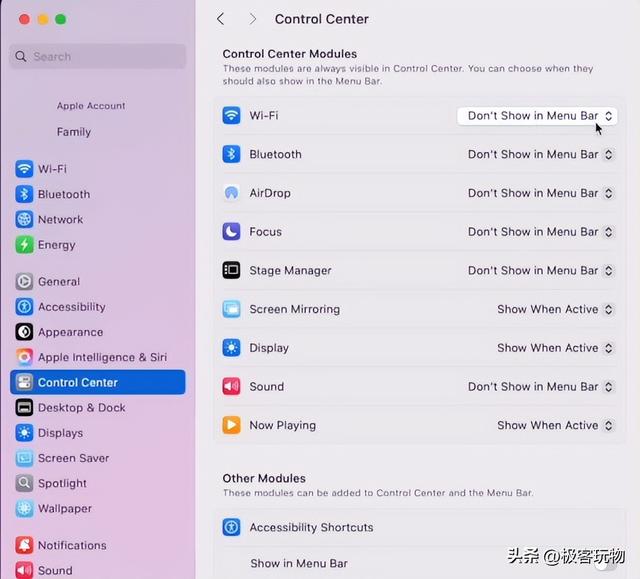This screenshot has height=579, width=640.
Task: Open the Network settings pane
Action: coord(98,219)
